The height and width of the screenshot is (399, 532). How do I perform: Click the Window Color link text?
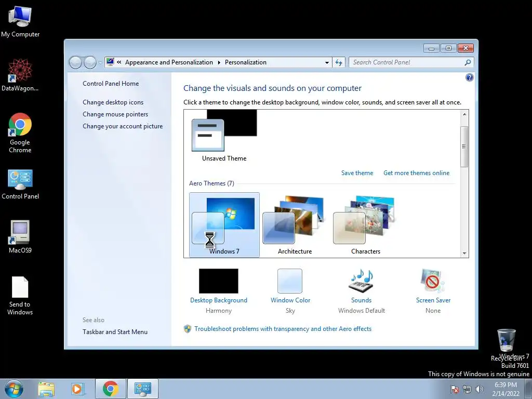pyautogui.click(x=290, y=300)
